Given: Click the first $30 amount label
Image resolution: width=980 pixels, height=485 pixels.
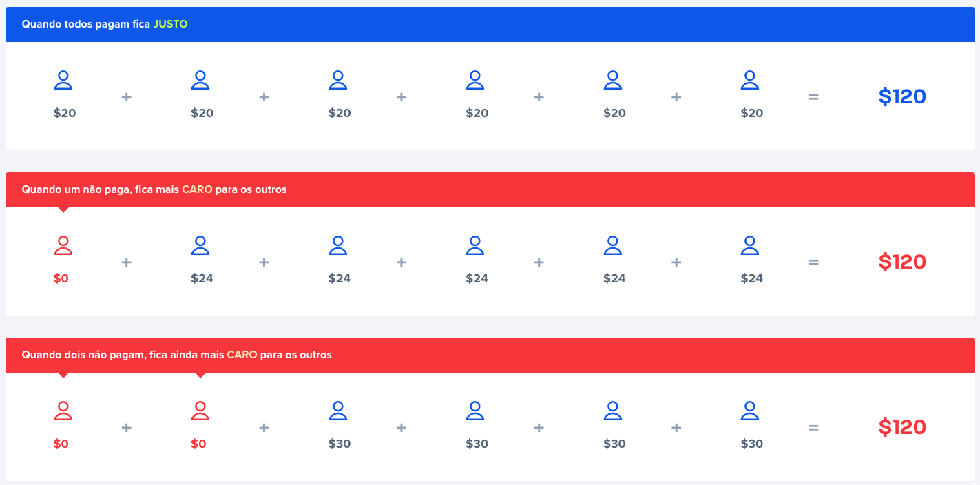Looking at the screenshot, I should pyautogui.click(x=340, y=444).
